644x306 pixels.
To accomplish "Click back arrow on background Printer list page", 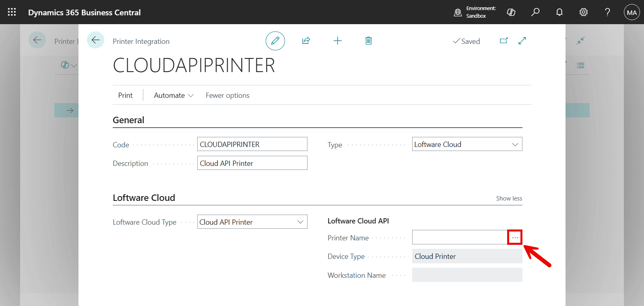I will click(x=37, y=40).
